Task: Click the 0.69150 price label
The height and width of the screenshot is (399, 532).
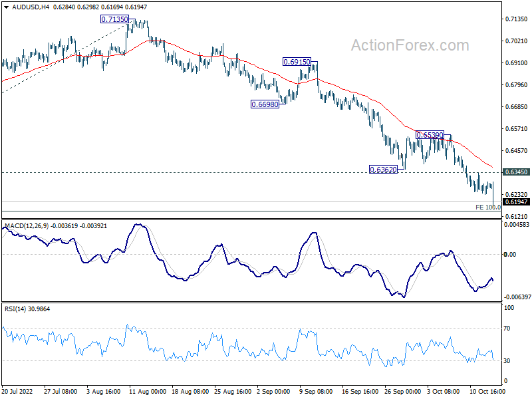Action: [x=297, y=62]
